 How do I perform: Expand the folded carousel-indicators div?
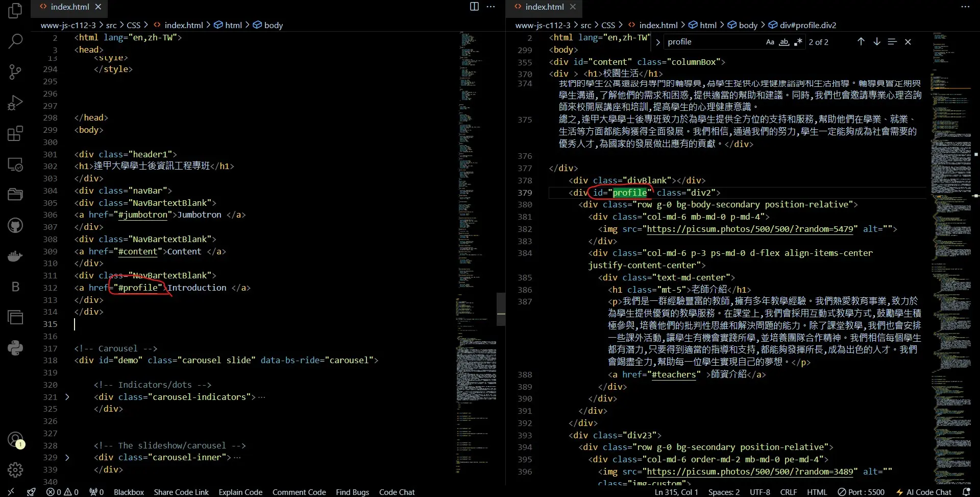tap(67, 397)
